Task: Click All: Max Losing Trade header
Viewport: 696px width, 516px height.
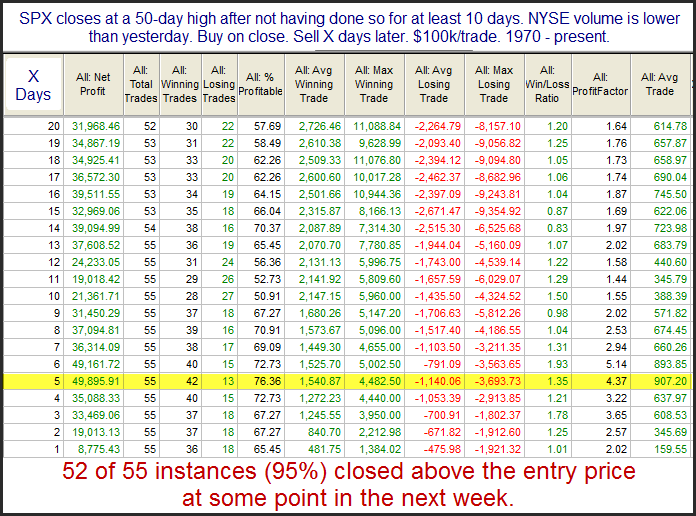Action: tap(494, 84)
